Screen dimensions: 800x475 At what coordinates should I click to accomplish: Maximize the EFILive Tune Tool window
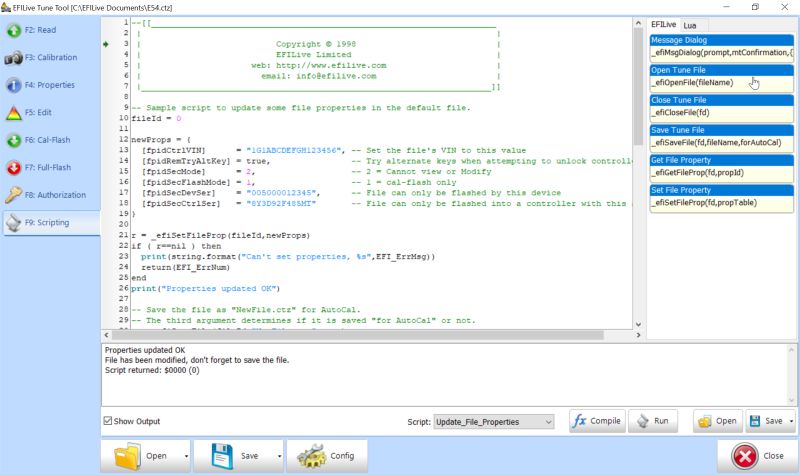coord(755,7)
